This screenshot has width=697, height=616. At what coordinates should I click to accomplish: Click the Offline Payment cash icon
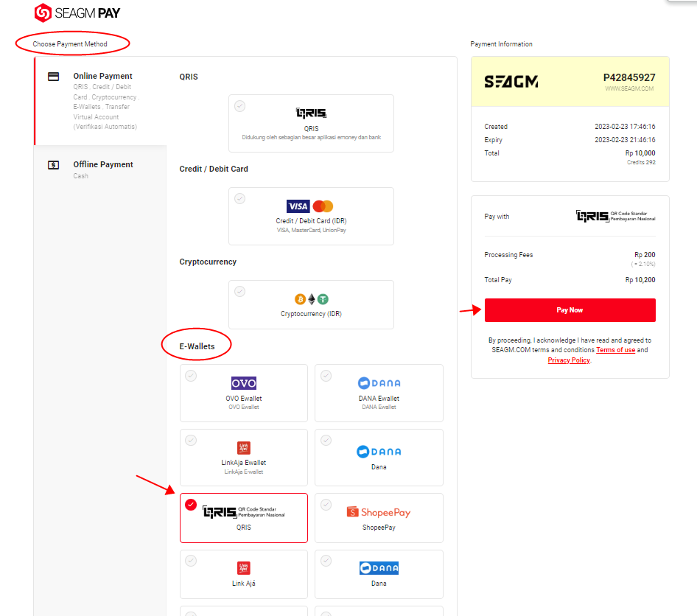[x=53, y=165]
